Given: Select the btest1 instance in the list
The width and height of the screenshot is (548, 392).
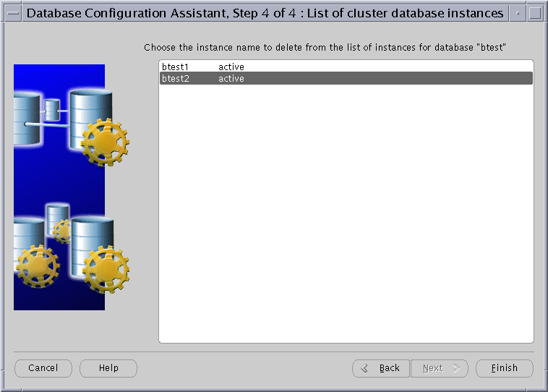Looking at the screenshot, I should [x=176, y=67].
